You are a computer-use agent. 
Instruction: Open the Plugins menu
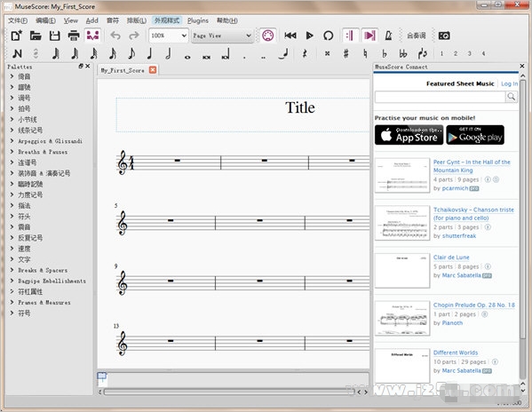click(198, 20)
